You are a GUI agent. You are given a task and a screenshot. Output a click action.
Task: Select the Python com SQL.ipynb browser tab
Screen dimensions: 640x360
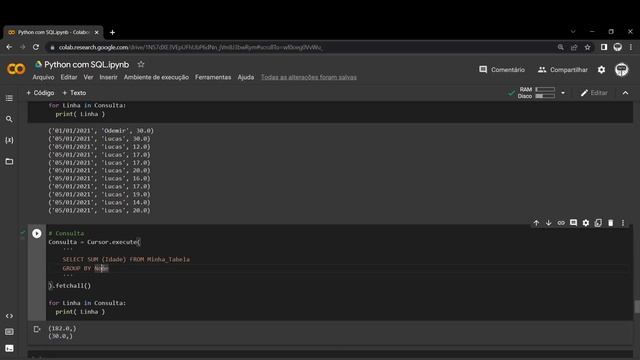coord(53,32)
